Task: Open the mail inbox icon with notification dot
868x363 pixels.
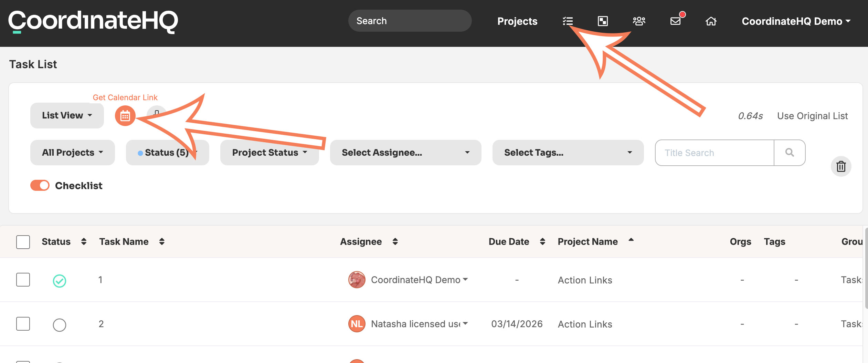Action: tap(676, 21)
